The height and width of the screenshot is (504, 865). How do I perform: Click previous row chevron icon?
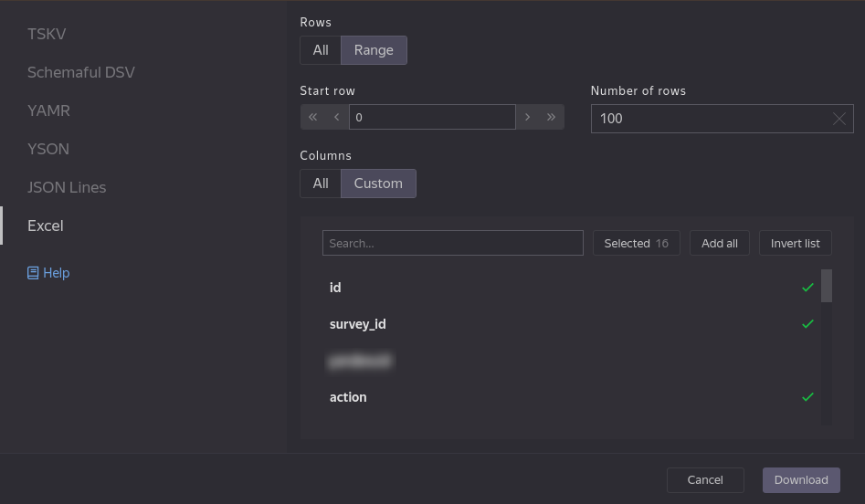[337, 117]
